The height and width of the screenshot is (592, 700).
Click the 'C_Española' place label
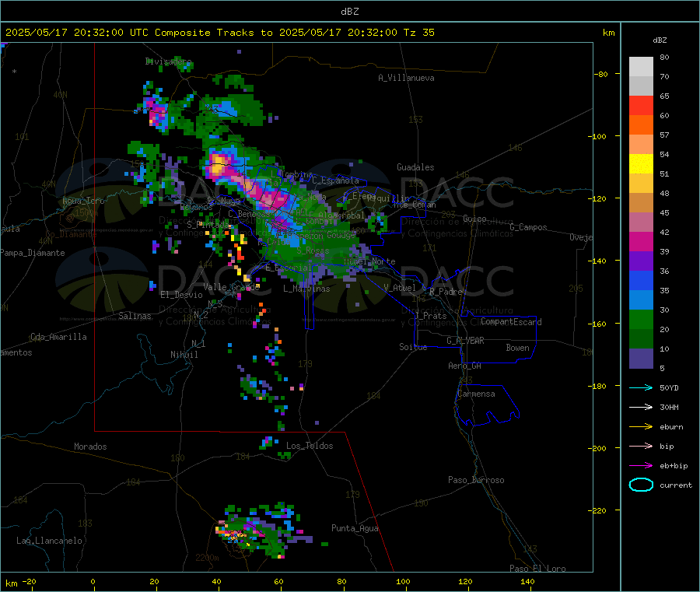(335, 180)
